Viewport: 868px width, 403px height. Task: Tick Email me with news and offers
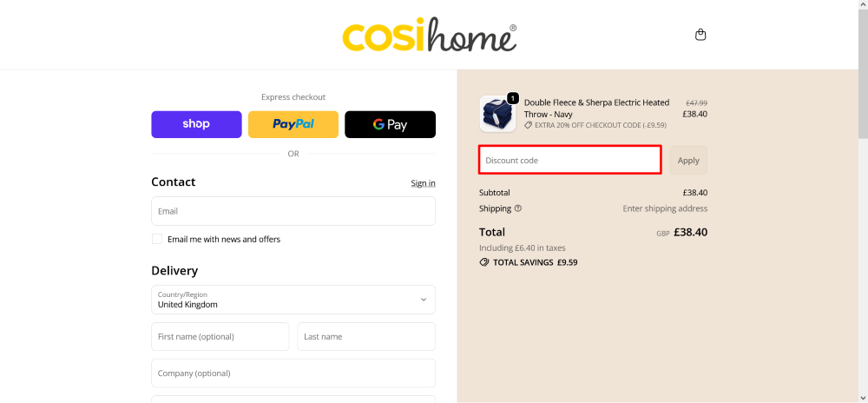coord(157,239)
